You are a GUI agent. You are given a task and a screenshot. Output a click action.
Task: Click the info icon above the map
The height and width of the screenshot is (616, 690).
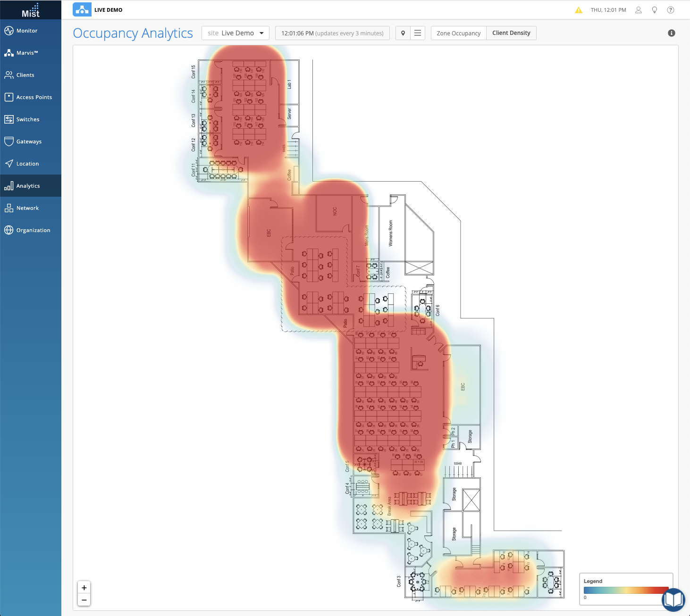point(671,33)
